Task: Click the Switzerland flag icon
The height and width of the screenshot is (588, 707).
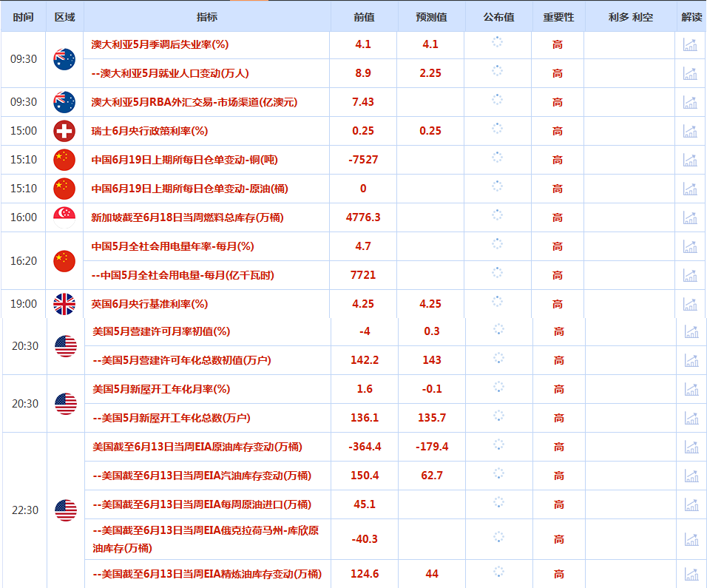Action: click(x=64, y=131)
